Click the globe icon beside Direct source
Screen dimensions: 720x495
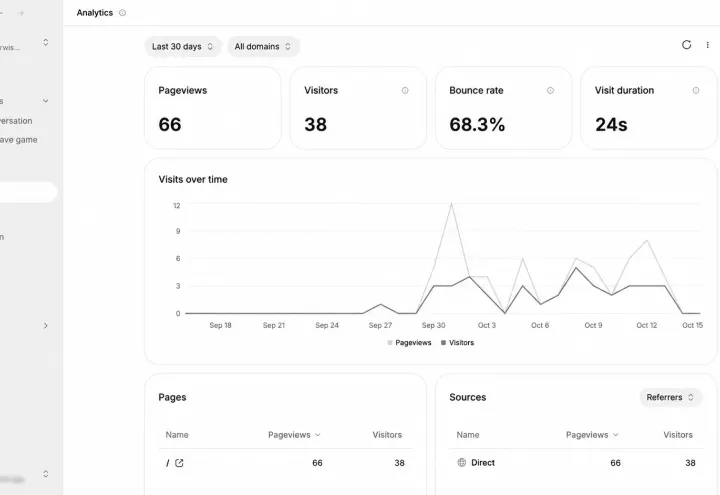click(x=461, y=462)
